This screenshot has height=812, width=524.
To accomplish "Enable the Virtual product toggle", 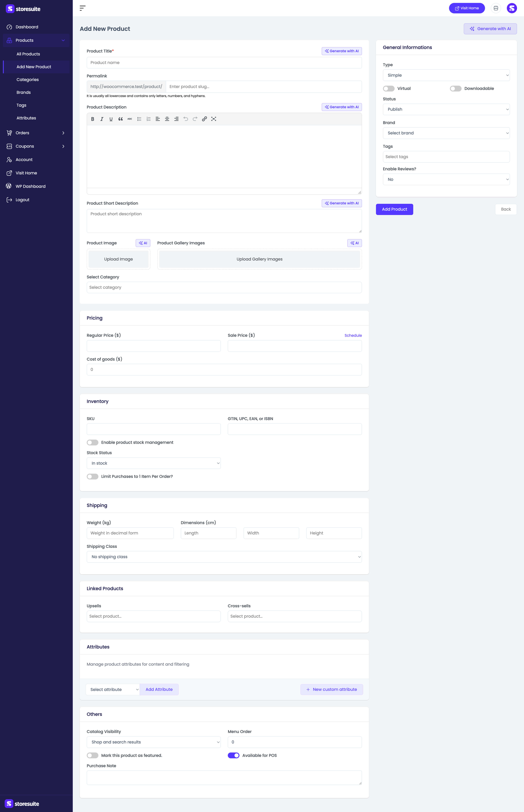I will click(389, 89).
